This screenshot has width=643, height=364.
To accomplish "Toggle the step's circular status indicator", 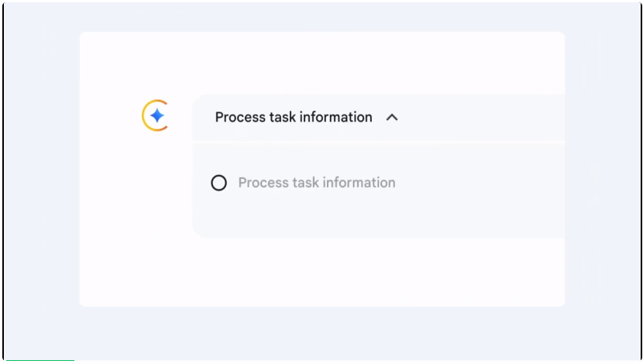I will click(219, 183).
